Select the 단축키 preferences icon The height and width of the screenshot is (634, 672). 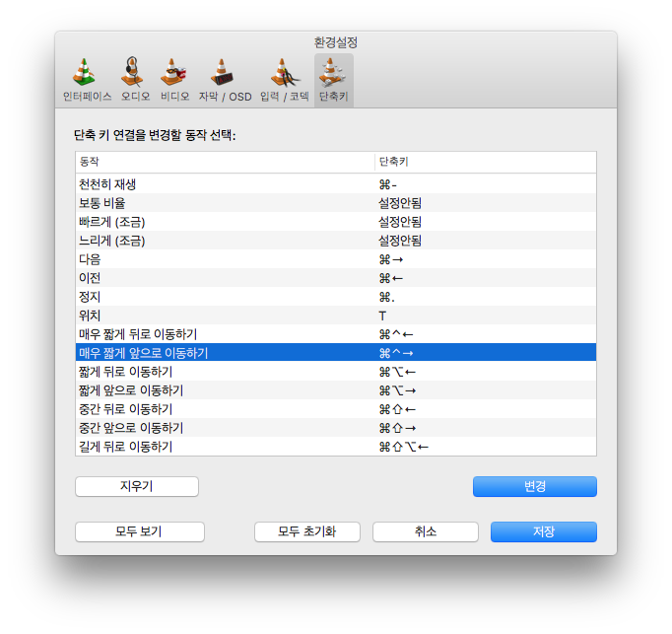pos(333,80)
